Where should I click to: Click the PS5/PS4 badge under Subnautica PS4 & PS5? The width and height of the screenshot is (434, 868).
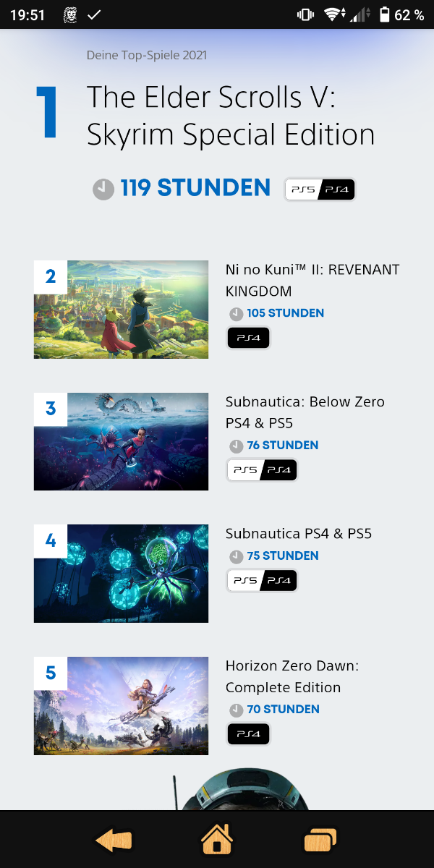click(262, 581)
